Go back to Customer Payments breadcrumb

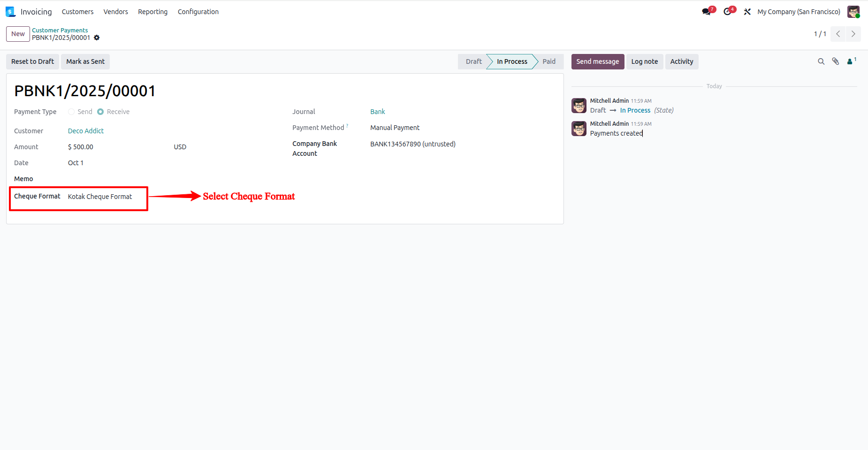60,30
